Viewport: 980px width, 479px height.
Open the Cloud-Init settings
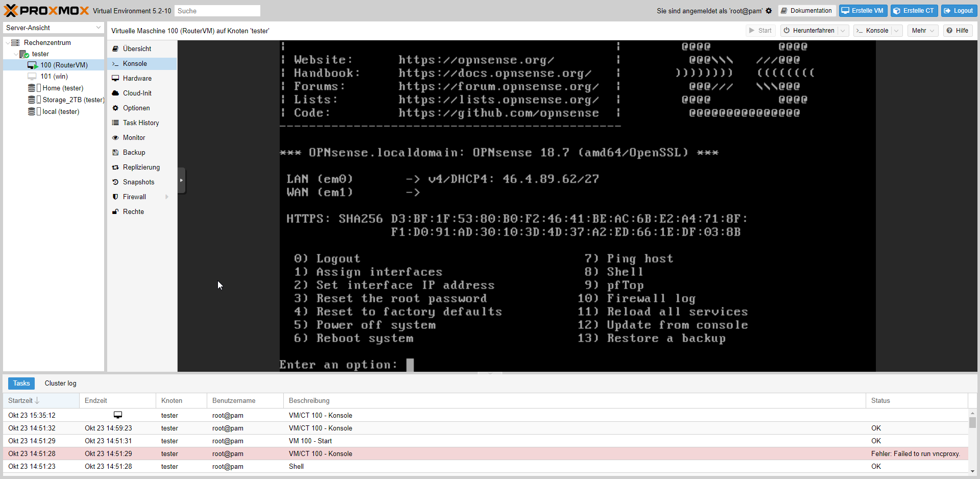pyautogui.click(x=137, y=93)
